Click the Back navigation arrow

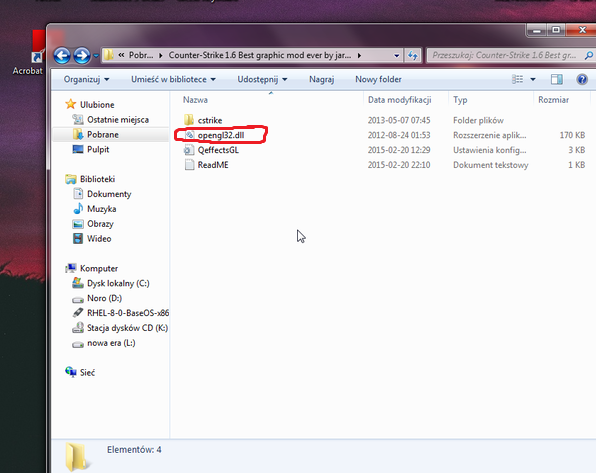62,56
